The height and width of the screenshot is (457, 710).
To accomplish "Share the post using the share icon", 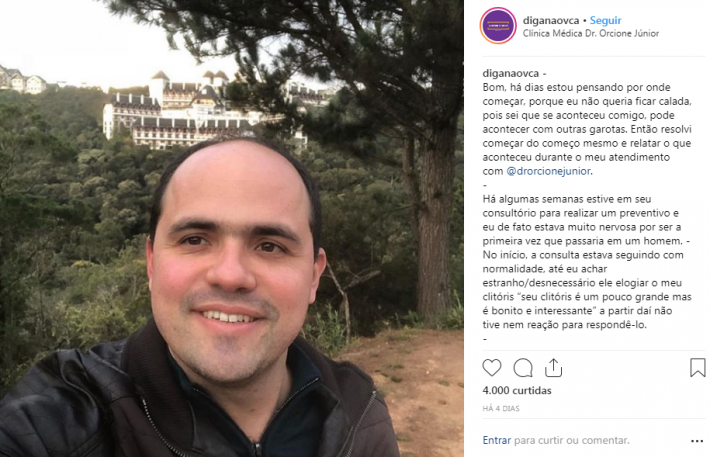I will [x=553, y=367].
